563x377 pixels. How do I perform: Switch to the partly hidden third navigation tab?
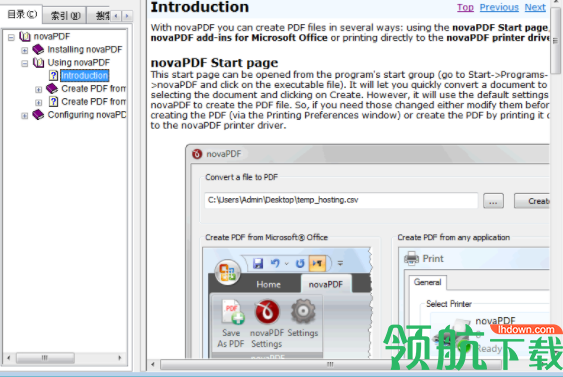(x=99, y=15)
